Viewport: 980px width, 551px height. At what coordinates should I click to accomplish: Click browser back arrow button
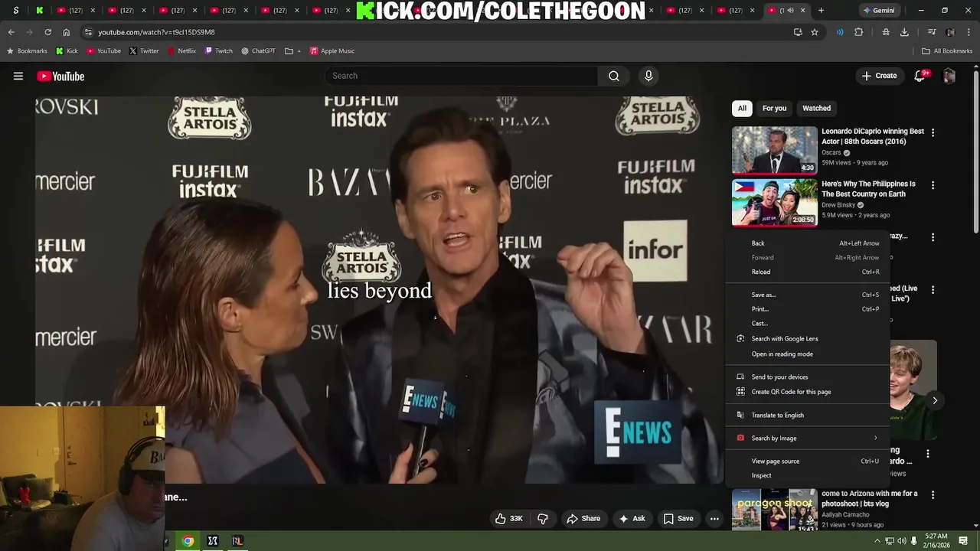[x=11, y=32]
